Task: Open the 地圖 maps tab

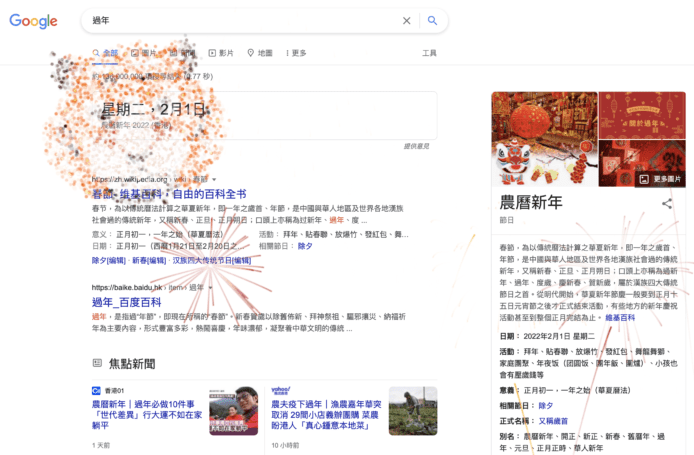Action: 260,53
